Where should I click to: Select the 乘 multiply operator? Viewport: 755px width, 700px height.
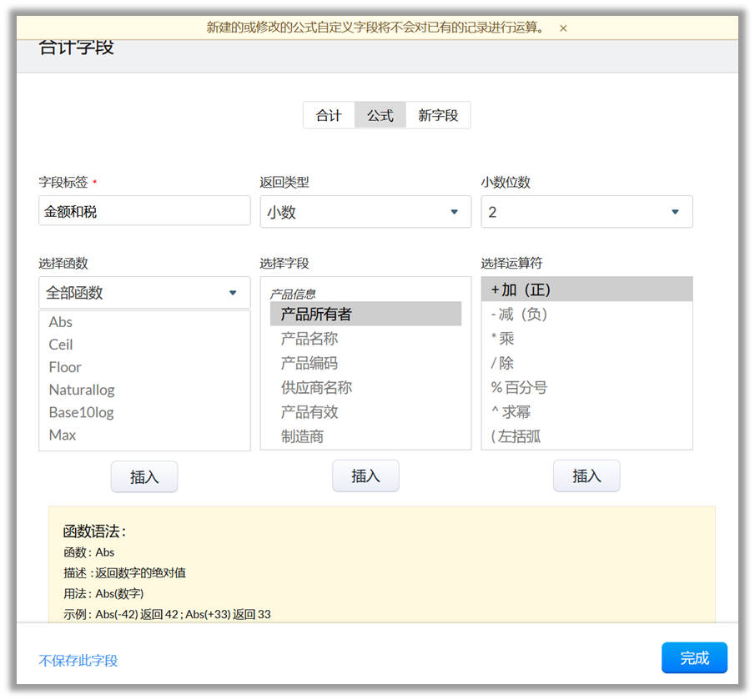(503, 339)
